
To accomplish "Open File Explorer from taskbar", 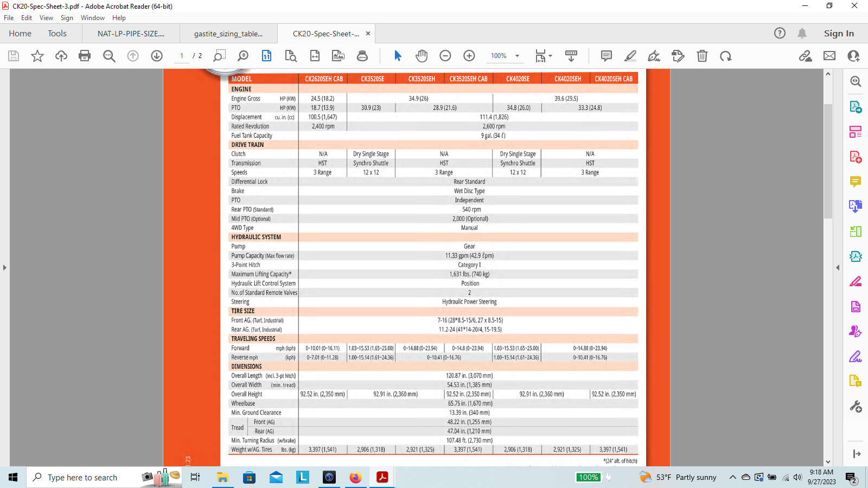I will [222, 477].
